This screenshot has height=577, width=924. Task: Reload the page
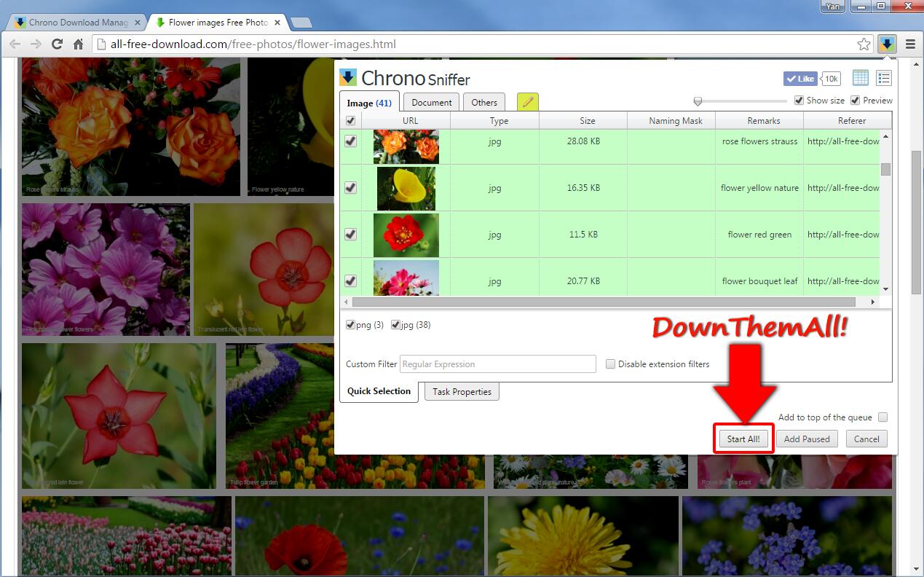click(x=57, y=44)
